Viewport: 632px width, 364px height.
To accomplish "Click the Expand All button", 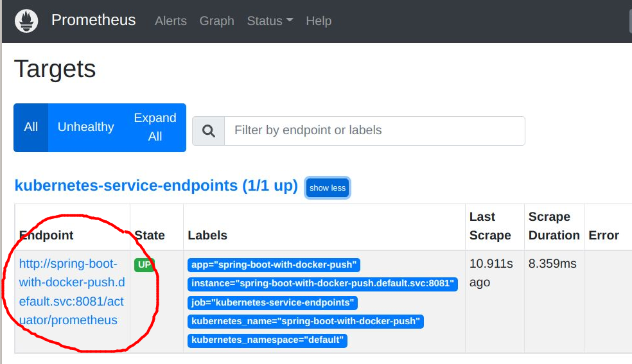I will click(x=155, y=127).
